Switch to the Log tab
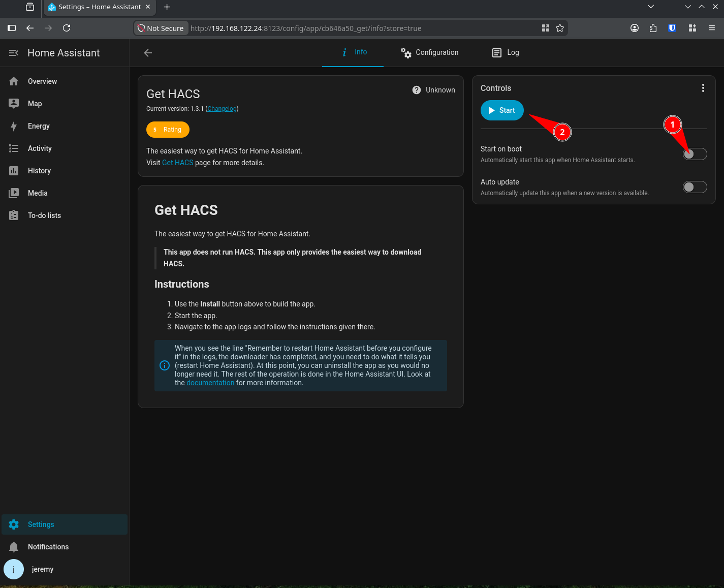The height and width of the screenshot is (588, 724). pos(506,52)
